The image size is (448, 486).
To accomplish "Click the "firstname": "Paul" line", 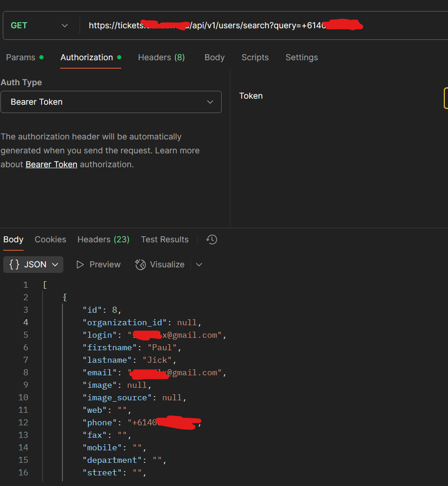I will tap(132, 347).
